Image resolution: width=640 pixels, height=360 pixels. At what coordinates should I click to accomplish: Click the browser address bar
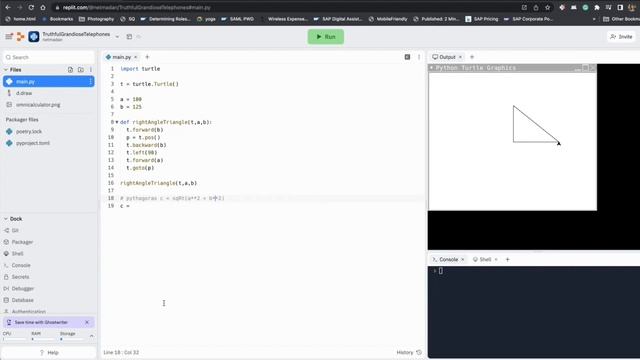point(286,7)
